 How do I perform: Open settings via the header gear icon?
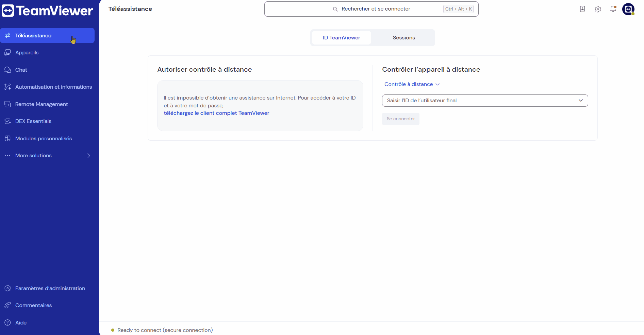598,9
